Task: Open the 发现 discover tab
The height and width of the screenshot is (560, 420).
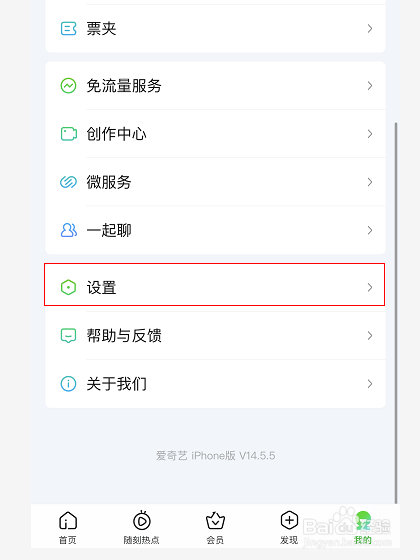Action: pyautogui.click(x=289, y=528)
